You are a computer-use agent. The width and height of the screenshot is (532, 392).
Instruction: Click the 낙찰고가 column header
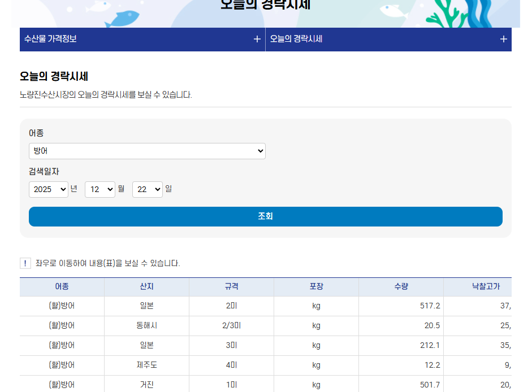[478, 287]
